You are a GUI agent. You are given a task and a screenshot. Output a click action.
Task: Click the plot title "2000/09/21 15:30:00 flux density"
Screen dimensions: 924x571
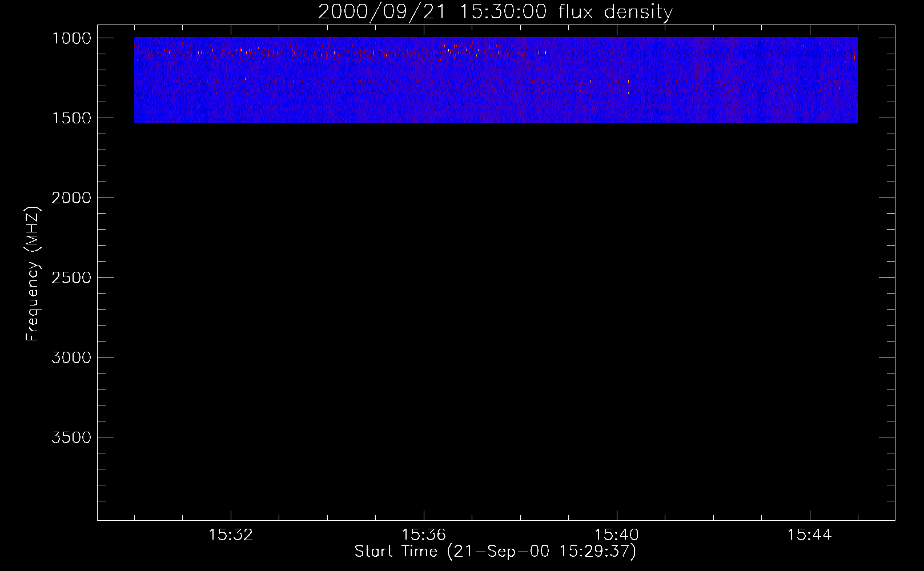pos(495,12)
